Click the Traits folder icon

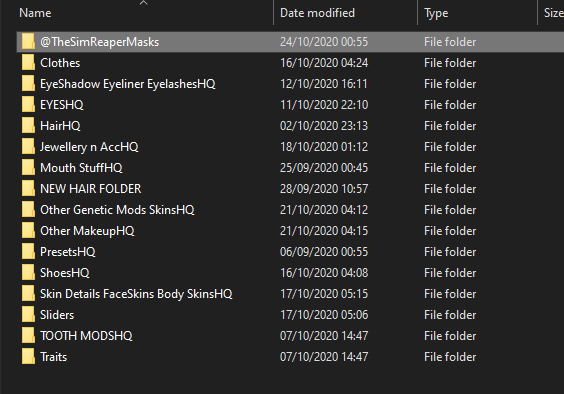coord(28,357)
